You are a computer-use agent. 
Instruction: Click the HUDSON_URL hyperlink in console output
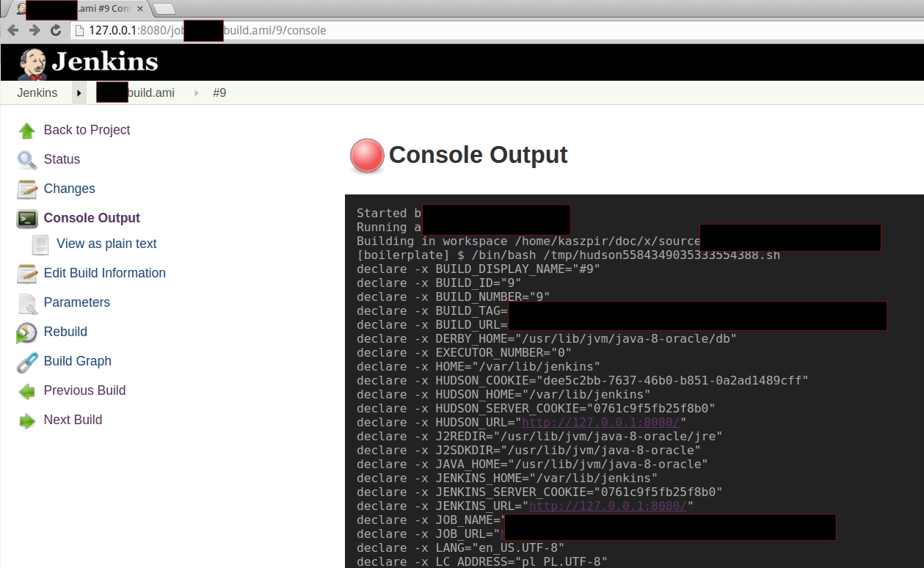point(600,422)
